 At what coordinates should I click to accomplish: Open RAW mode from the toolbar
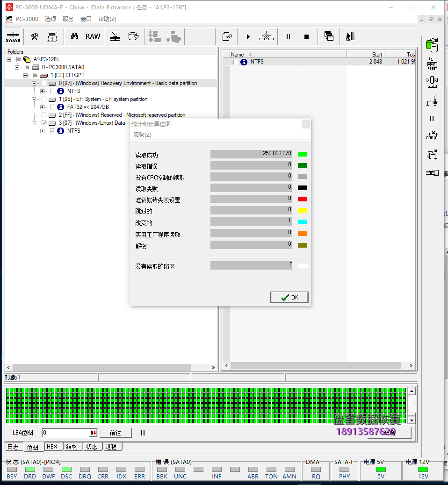point(92,36)
